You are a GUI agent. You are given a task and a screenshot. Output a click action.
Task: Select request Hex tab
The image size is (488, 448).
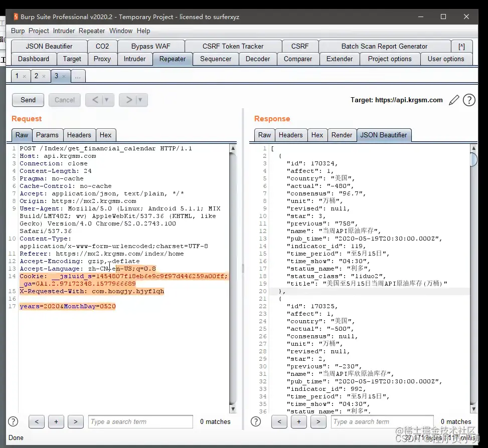[105, 135]
